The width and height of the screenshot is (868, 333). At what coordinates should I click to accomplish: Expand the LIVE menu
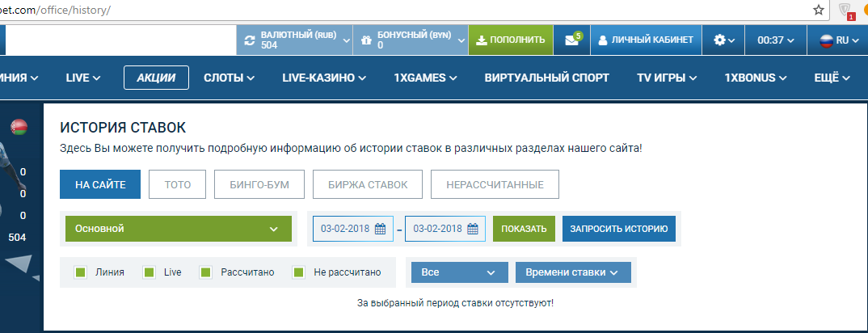click(x=83, y=78)
